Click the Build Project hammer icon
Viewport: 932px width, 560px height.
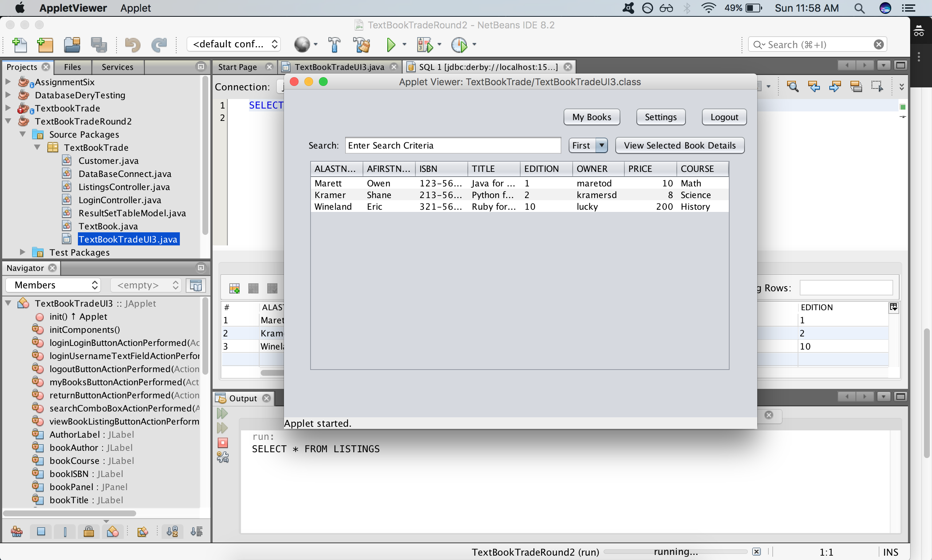tap(334, 44)
